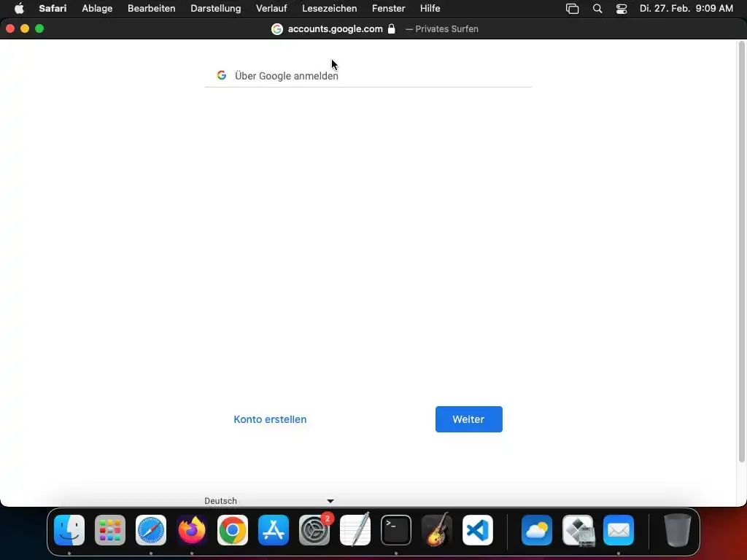This screenshot has height=560, width=747.
Task: Open the Hilfe menu
Action: click(430, 9)
